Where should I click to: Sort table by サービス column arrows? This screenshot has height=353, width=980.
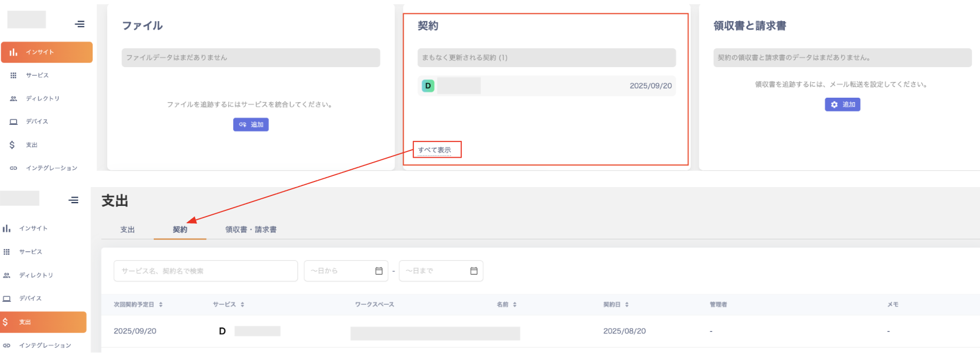(243, 305)
